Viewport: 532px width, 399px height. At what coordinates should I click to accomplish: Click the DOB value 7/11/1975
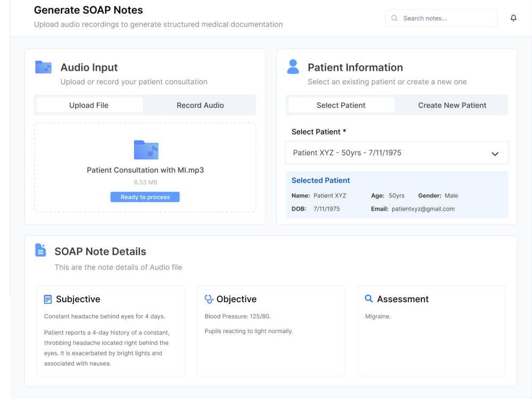click(x=327, y=209)
